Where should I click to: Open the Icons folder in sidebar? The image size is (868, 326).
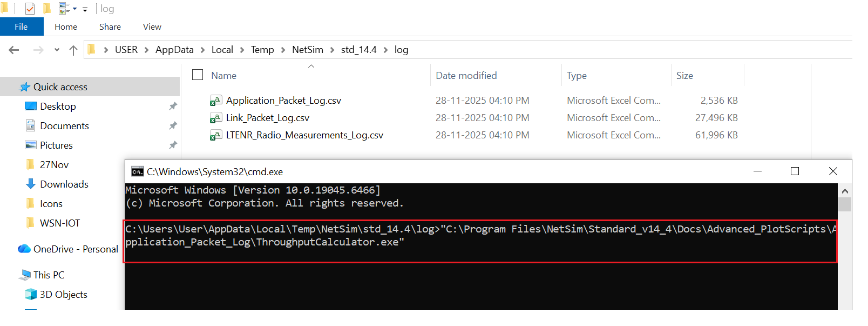coord(51,203)
